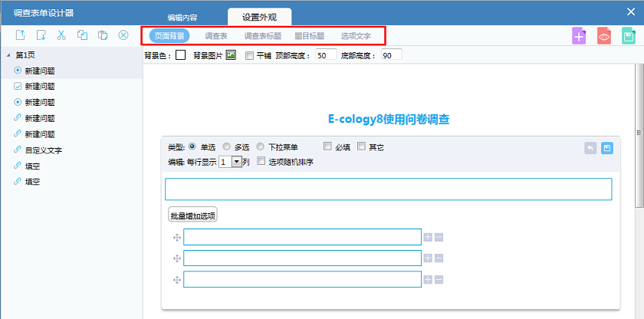Select the 选项文字 appearance tab

coord(356,36)
